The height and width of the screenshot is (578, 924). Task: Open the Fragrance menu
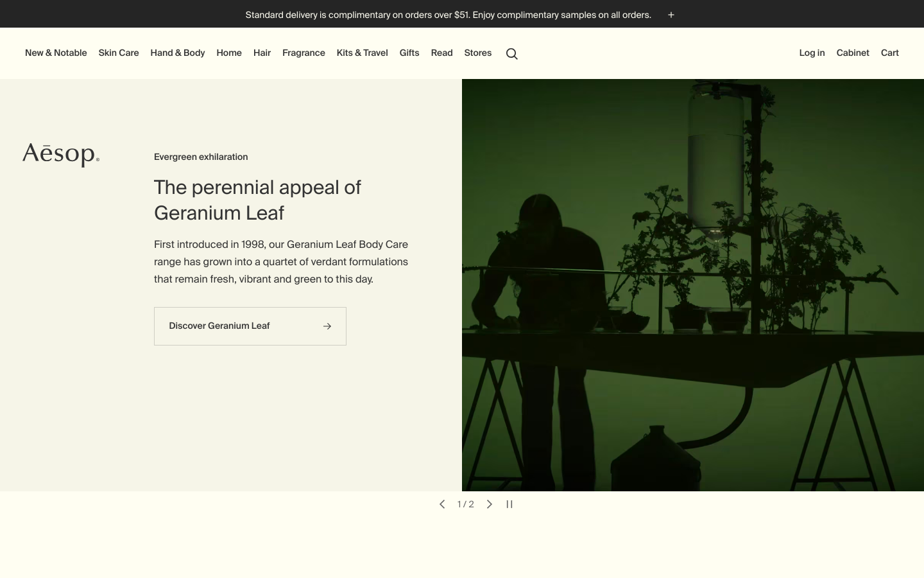click(x=304, y=53)
